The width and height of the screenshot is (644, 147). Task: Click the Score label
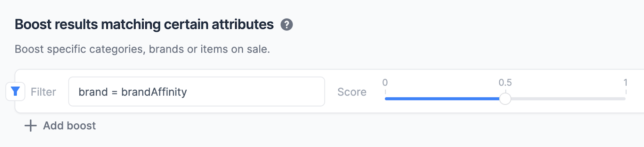pyautogui.click(x=352, y=92)
